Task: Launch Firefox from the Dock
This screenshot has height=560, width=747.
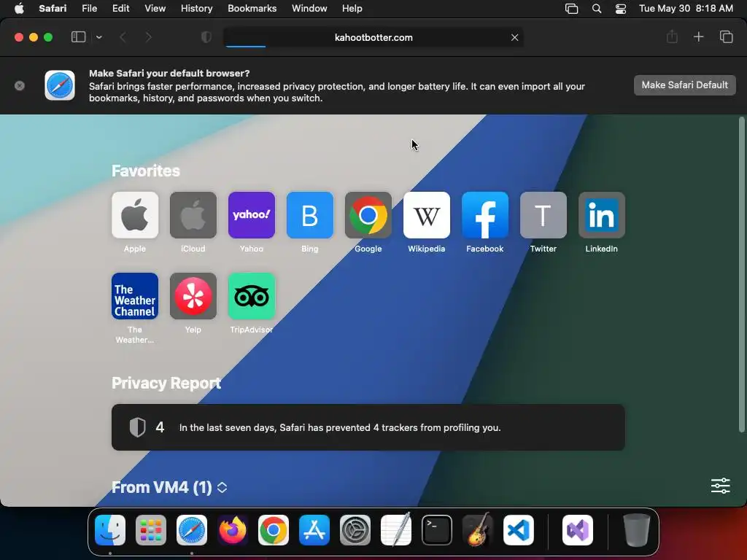Action: coord(233,530)
